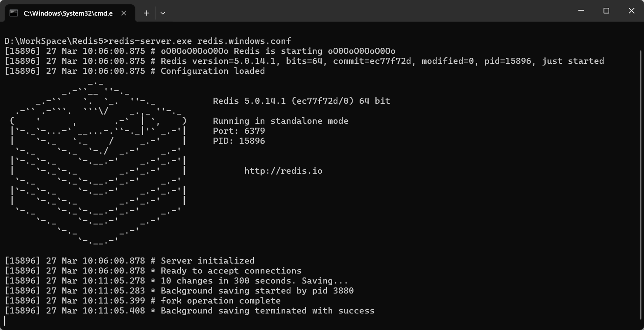
Task: Click the 'Running in standalone mode' text
Action: pyautogui.click(x=280, y=121)
